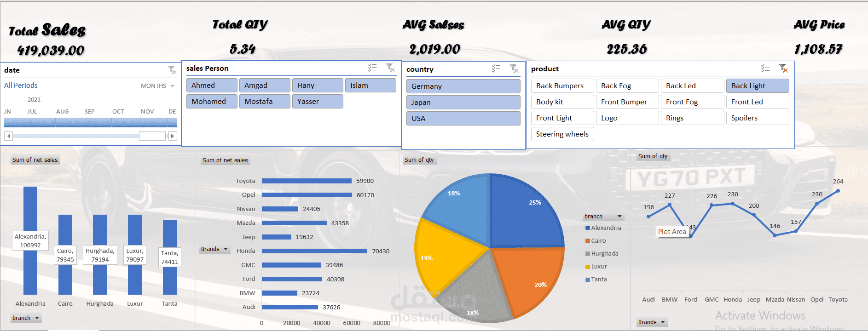The height and width of the screenshot is (331, 868).
Task: Toggle multi-select in sales Person slicer
Action: 372,68
